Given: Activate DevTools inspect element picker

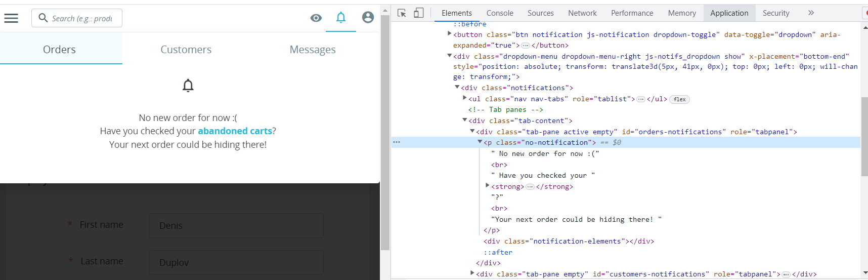Looking at the screenshot, I should 402,13.
